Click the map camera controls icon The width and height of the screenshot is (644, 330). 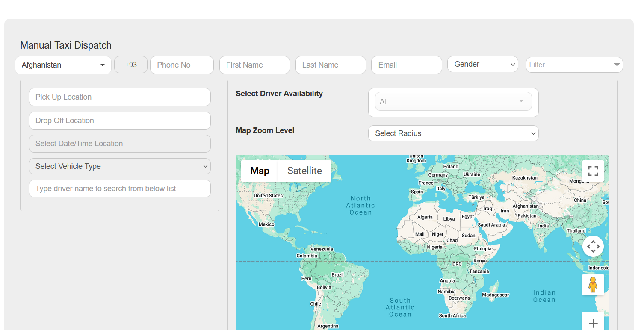point(593,246)
